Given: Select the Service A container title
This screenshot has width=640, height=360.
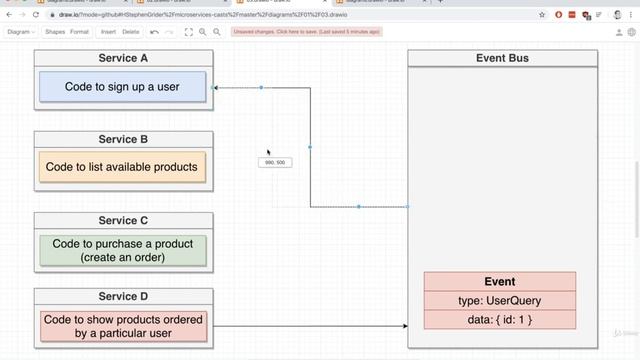Looking at the screenshot, I should (123, 58).
